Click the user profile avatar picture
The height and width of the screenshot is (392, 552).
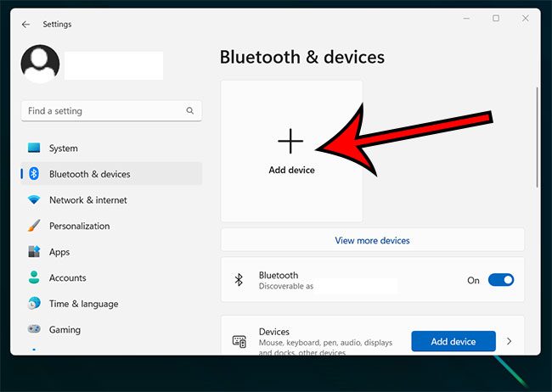tap(40, 64)
